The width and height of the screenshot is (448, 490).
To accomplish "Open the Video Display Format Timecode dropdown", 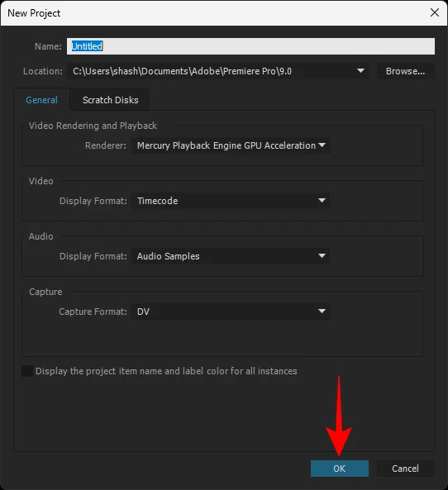I will pyautogui.click(x=231, y=201).
